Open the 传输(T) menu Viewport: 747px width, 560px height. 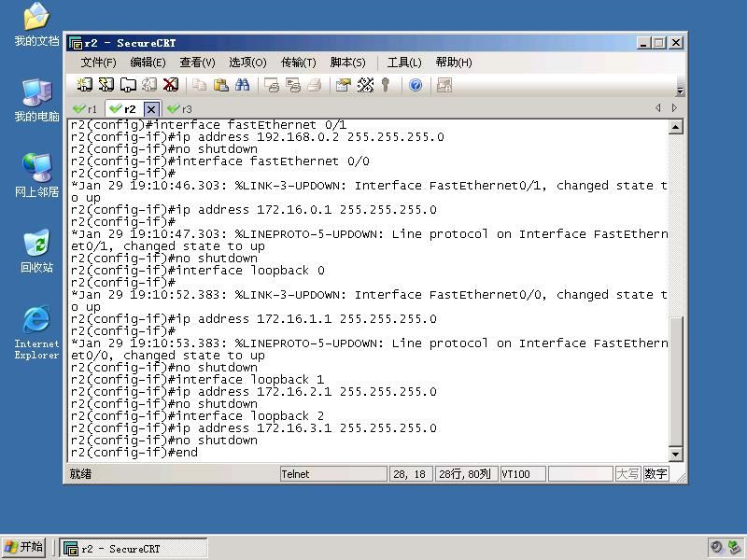[298, 63]
